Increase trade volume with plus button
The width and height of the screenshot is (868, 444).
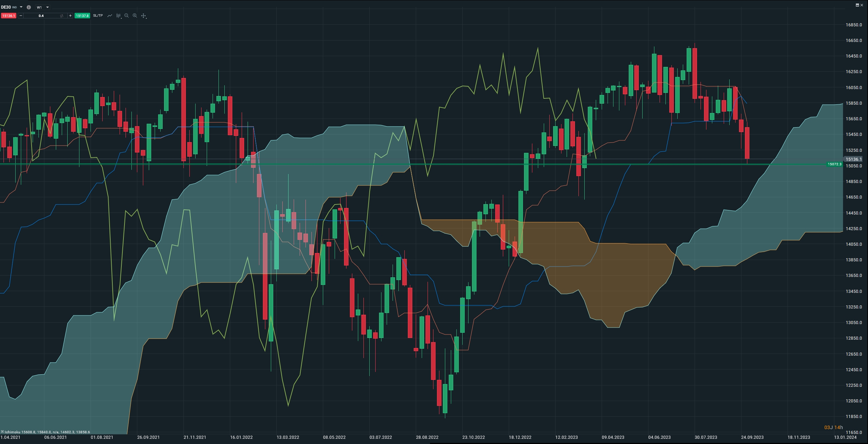70,16
